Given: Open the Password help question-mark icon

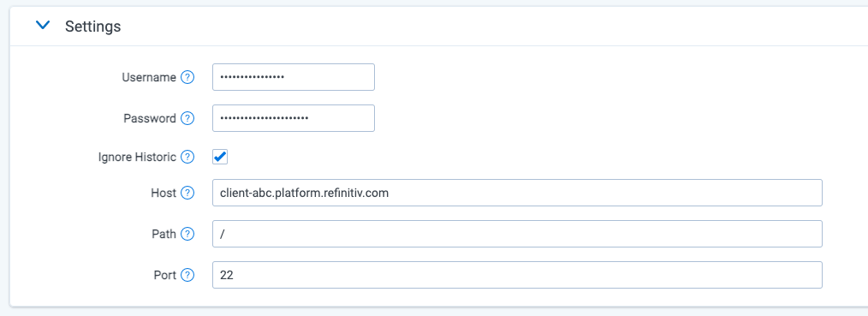Looking at the screenshot, I should pos(187,118).
